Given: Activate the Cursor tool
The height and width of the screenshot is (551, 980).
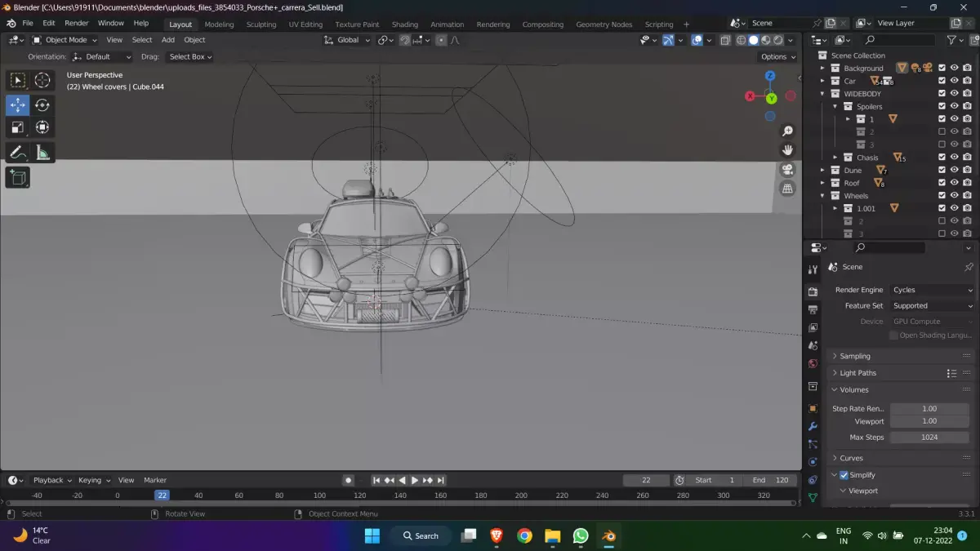Looking at the screenshot, I should pyautogui.click(x=42, y=80).
